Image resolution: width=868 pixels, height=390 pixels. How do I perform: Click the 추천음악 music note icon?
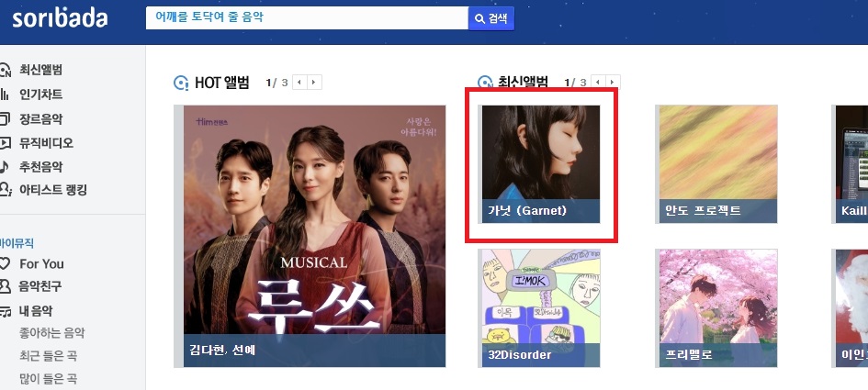pos(5,166)
